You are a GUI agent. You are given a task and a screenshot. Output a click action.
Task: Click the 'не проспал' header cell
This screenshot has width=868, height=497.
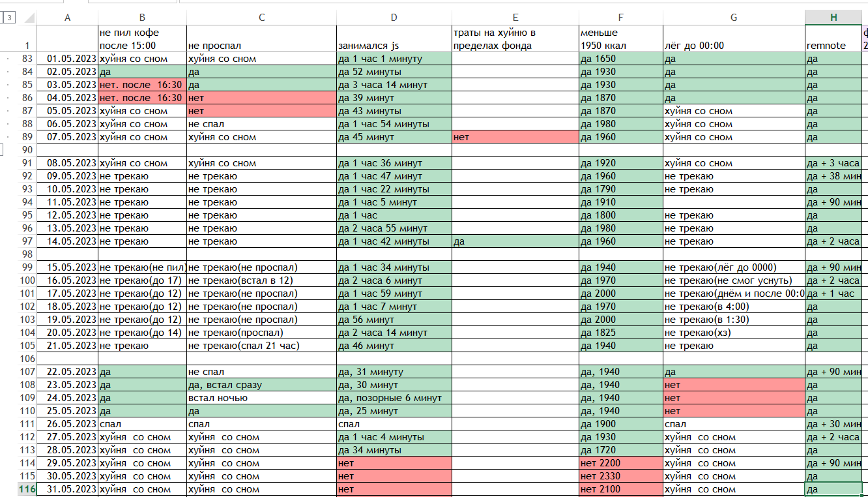pos(261,38)
